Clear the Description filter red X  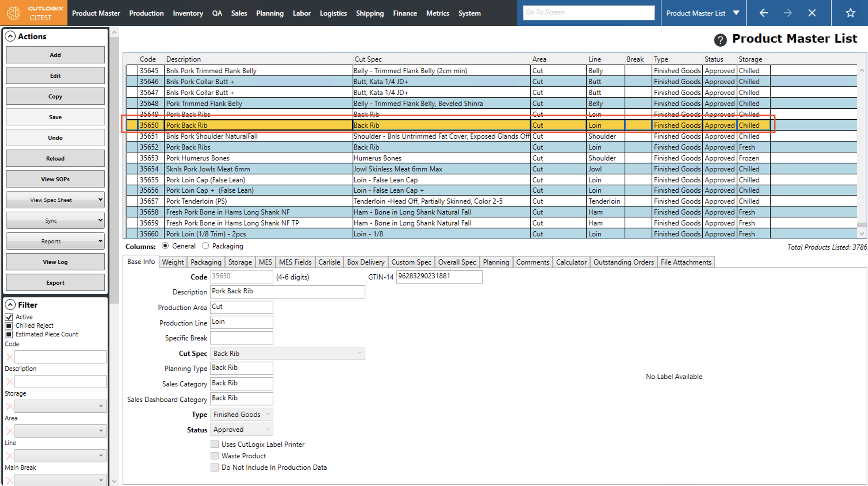9,382
